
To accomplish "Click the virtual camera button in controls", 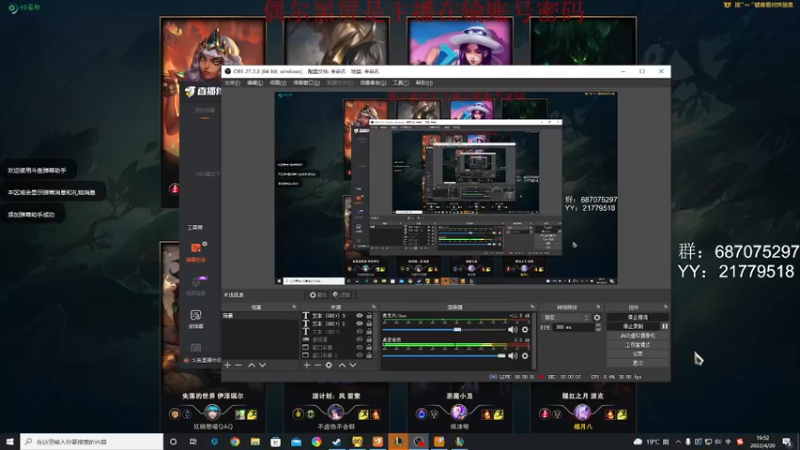I will 637,336.
